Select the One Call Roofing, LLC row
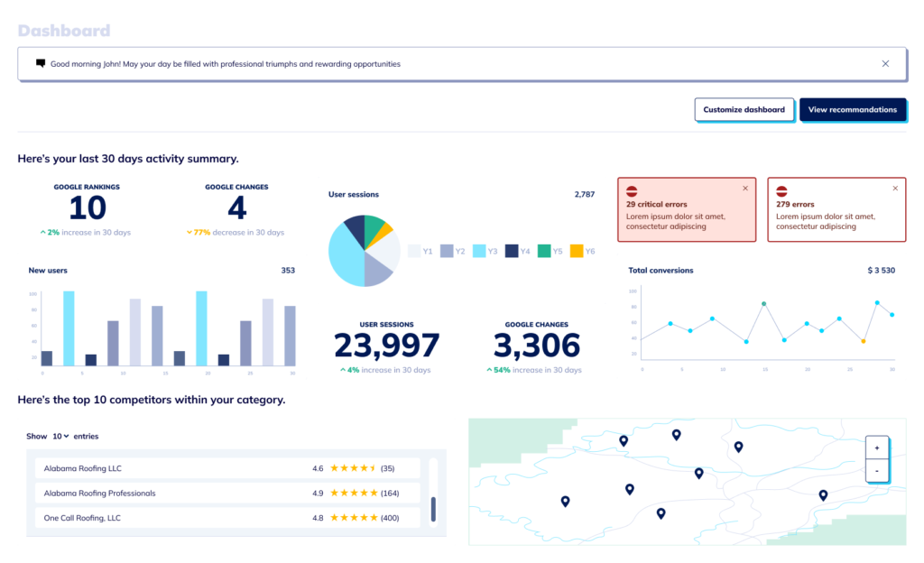This screenshot has height=563, width=924. (227, 518)
